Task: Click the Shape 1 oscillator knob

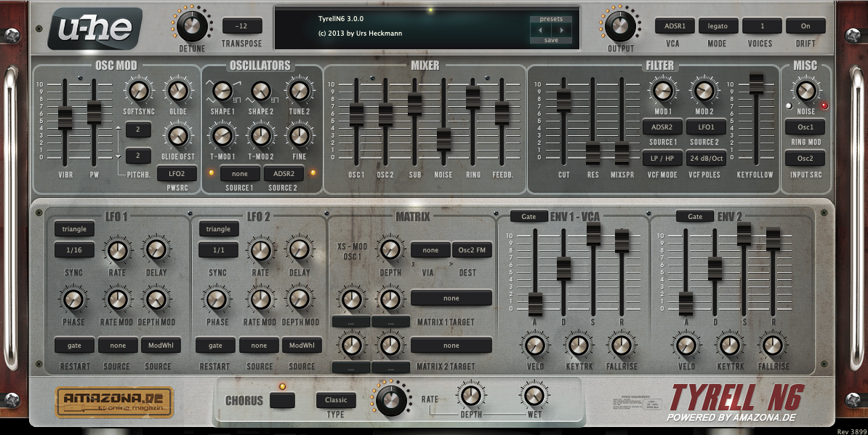Action: click(x=222, y=90)
